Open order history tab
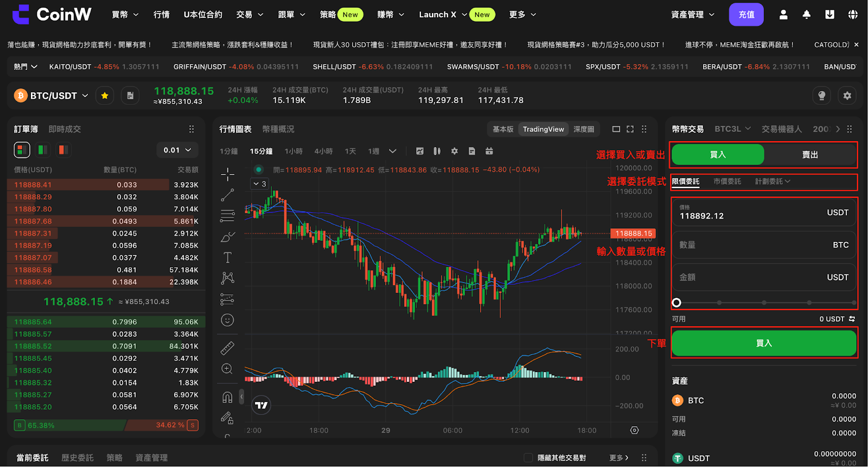Viewport: 868px width, 467px height. click(77, 458)
